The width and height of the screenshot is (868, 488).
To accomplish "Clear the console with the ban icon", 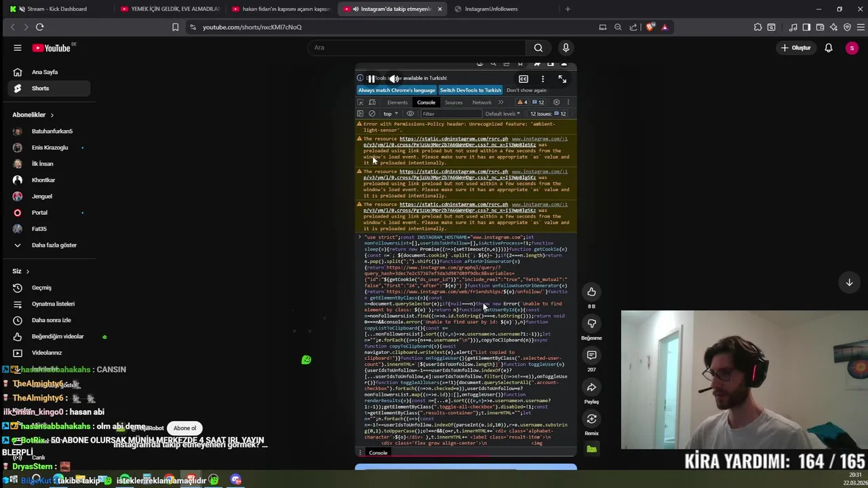I will [372, 114].
